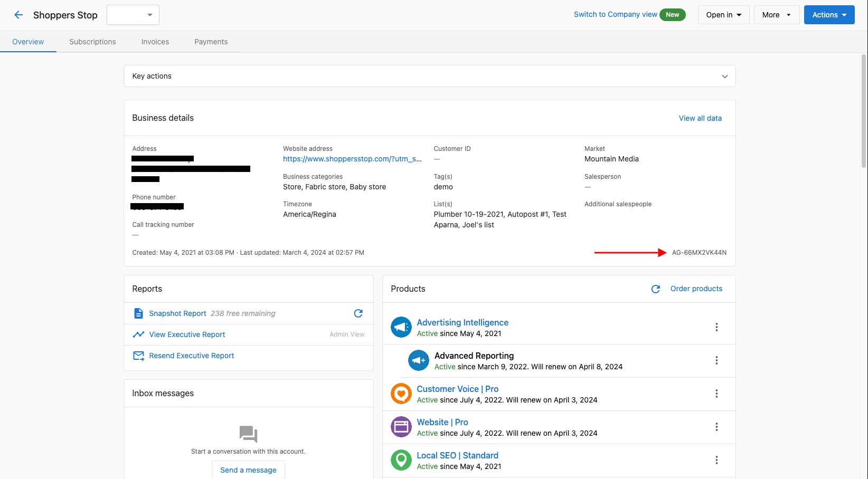Click the New badge next to Company view

coord(673,15)
